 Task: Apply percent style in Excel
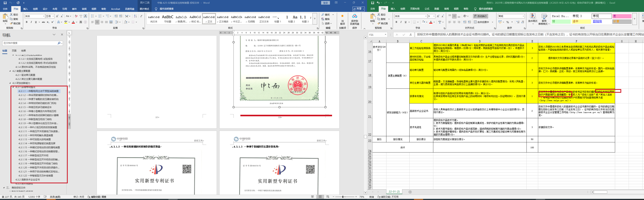pos(508,22)
